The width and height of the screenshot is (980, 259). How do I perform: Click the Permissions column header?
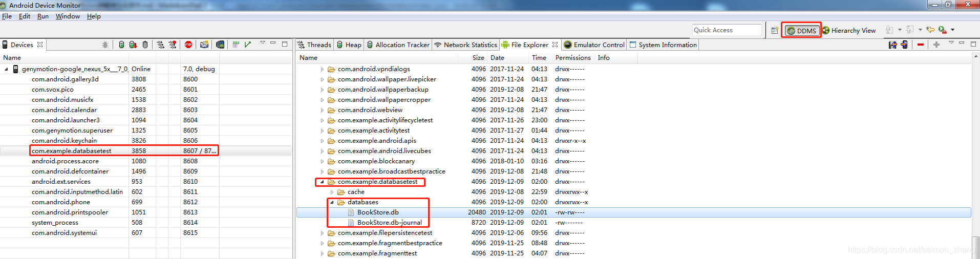(573, 58)
